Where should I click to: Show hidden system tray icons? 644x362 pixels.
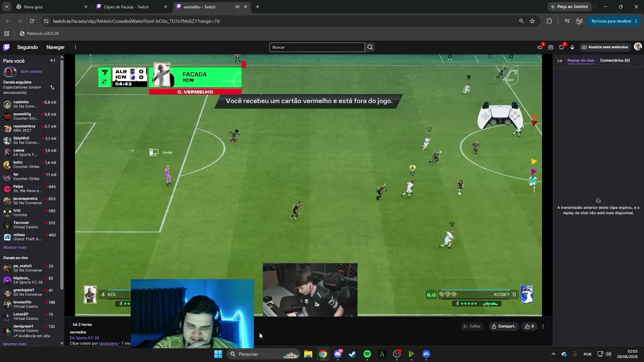(x=553, y=354)
